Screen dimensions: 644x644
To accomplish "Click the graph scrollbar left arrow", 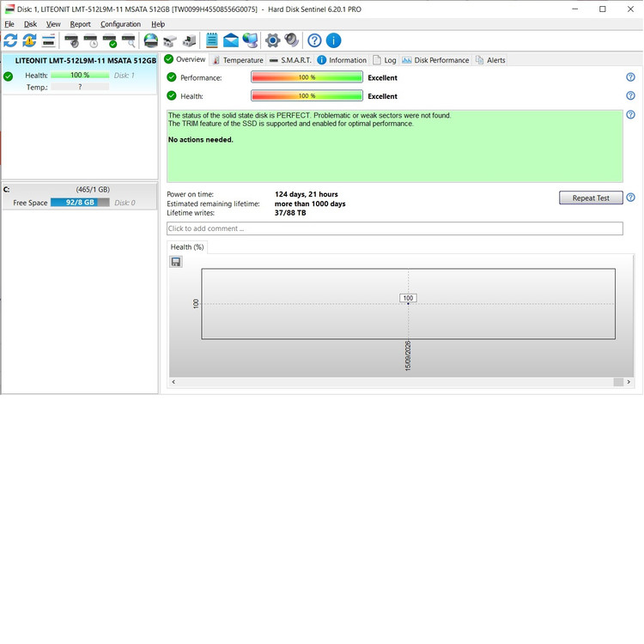I will click(173, 382).
